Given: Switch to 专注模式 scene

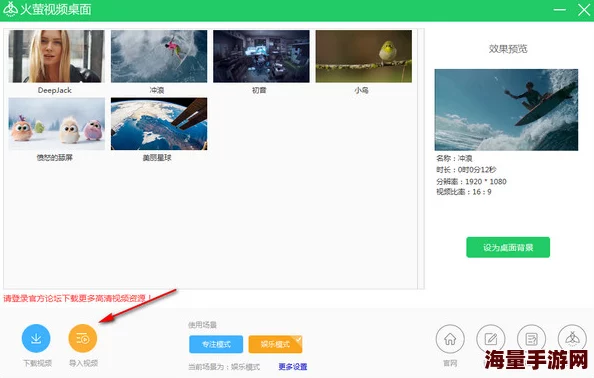Looking at the screenshot, I should click(x=216, y=344).
